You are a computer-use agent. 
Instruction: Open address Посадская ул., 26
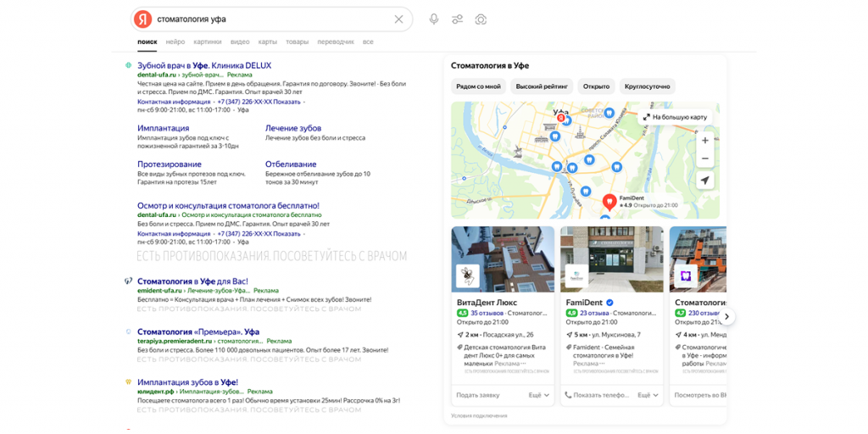509,335
